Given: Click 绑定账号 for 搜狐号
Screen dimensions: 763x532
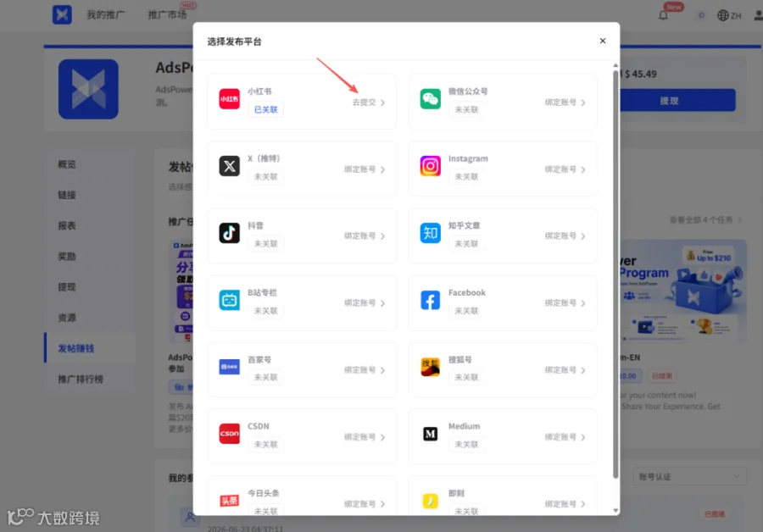Looking at the screenshot, I should pyautogui.click(x=565, y=370).
